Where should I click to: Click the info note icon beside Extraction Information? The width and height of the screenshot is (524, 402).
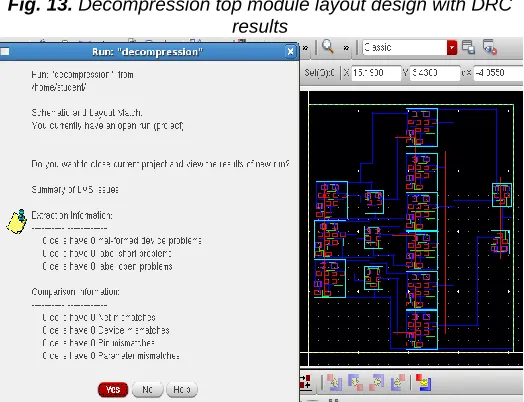click(x=16, y=221)
